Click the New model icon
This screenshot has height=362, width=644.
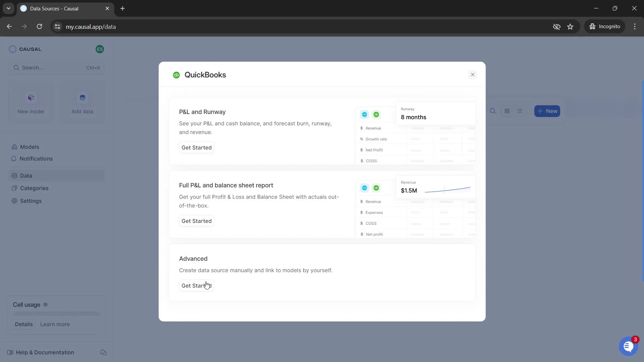point(31,97)
